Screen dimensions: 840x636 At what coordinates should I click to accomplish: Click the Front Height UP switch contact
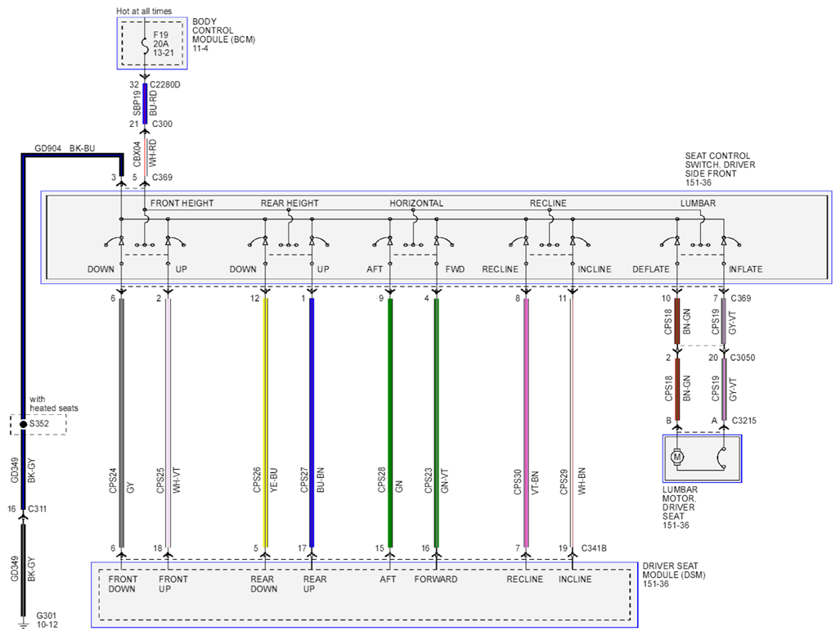(176, 241)
